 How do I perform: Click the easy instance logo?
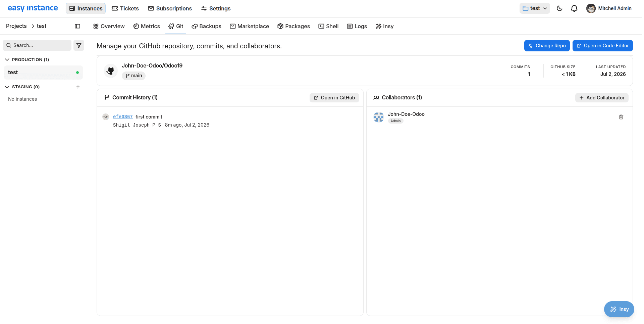pos(33,8)
